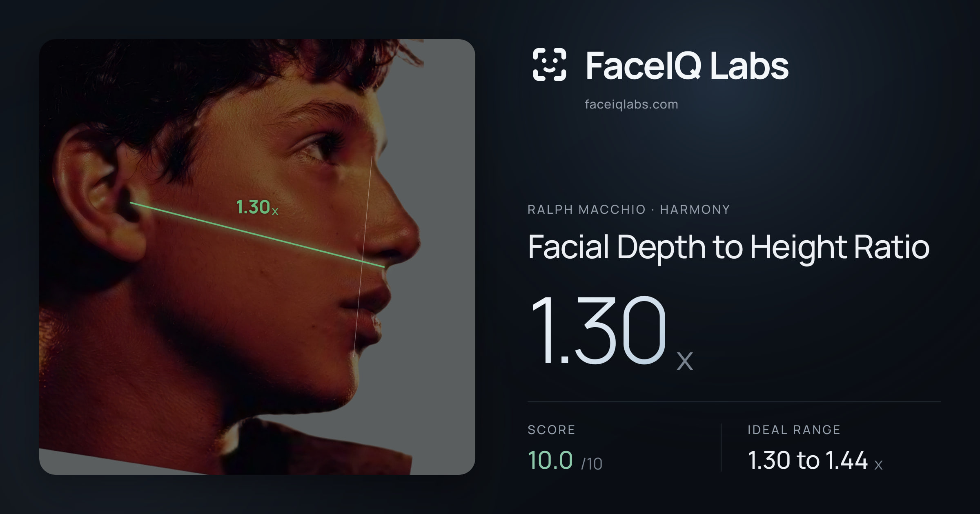Click the profile face photo thumbnail
The width and height of the screenshot is (980, 514).
(257, 257)
